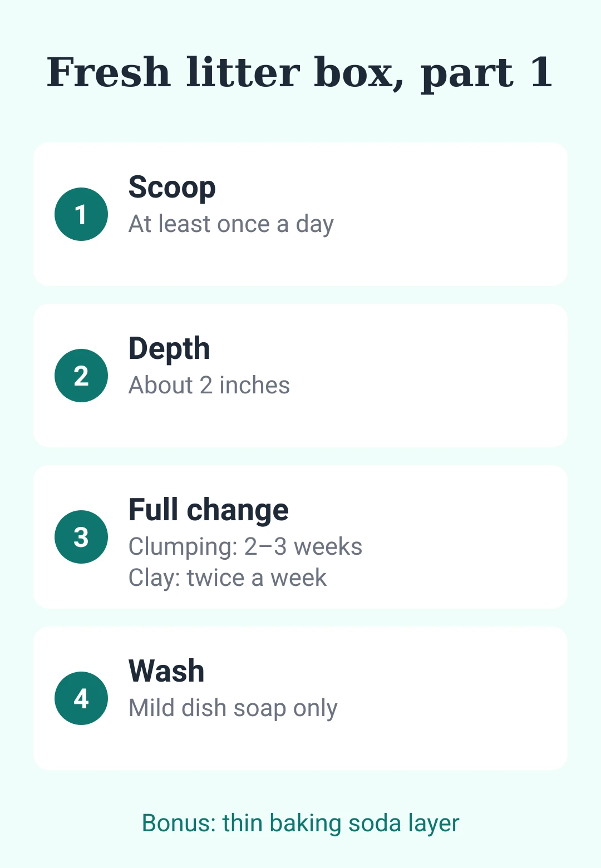Viewport: 601px width, 868px height.
Task: Click the green number 2 circle
Action: point(81,376)
